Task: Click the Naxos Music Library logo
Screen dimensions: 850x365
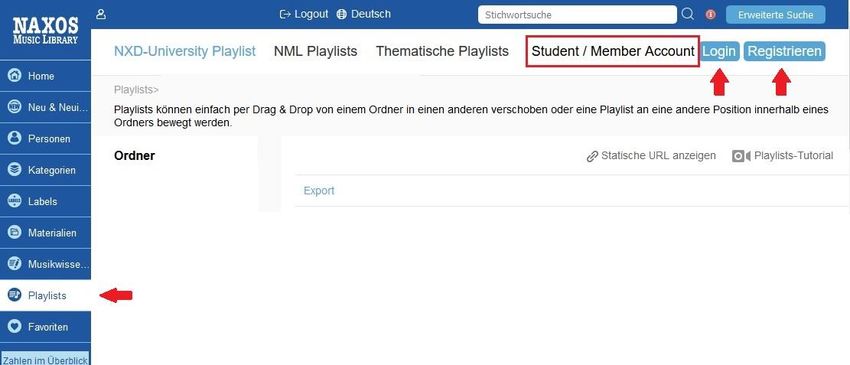Action: click(x=46, y=30)
